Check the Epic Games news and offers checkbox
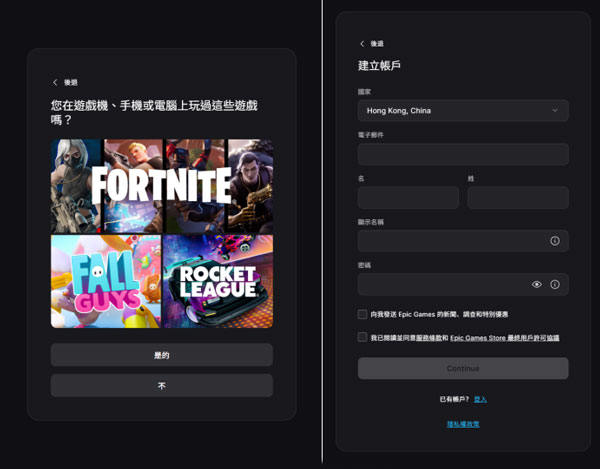 (362, 314)
